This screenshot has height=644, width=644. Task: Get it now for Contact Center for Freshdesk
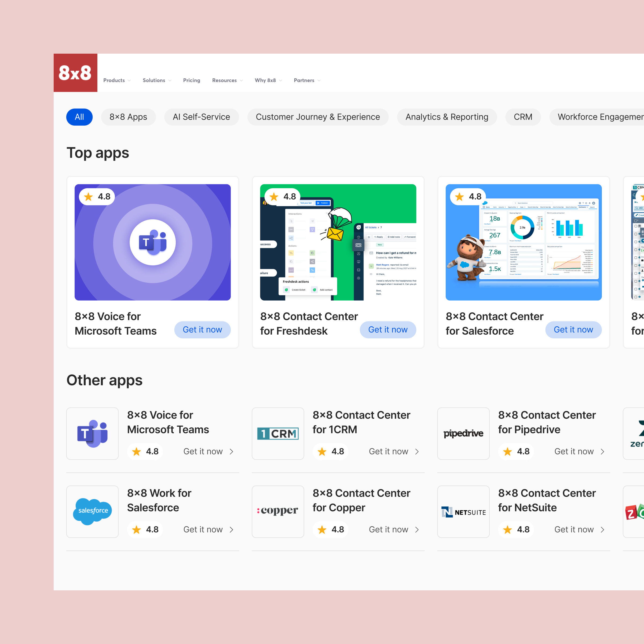(x=388, y=330)
